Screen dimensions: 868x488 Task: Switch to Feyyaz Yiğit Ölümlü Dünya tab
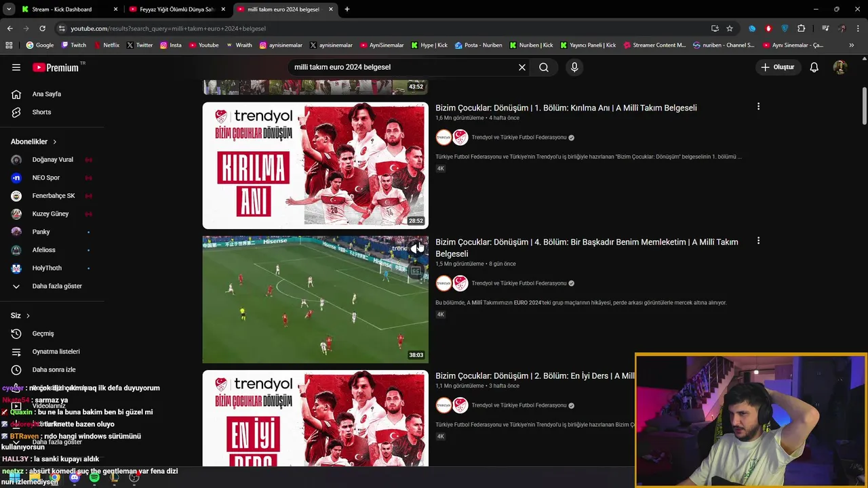click(177, 9)
